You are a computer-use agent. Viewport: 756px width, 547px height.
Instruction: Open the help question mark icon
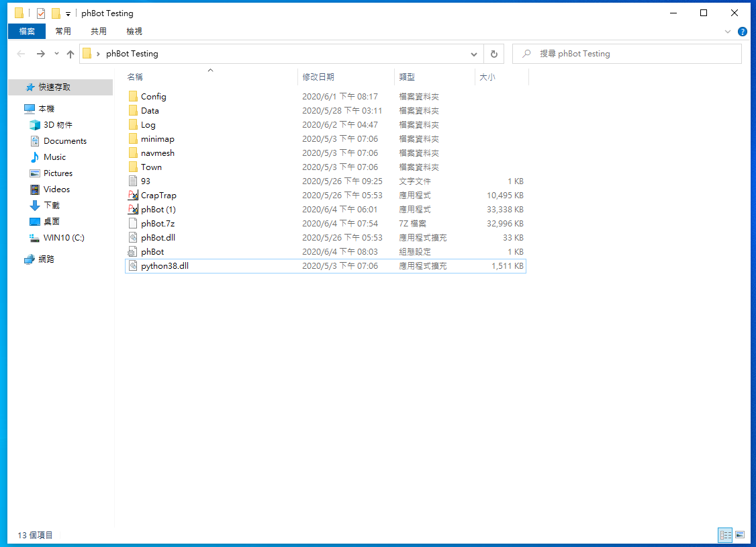(x=742, y=32)
